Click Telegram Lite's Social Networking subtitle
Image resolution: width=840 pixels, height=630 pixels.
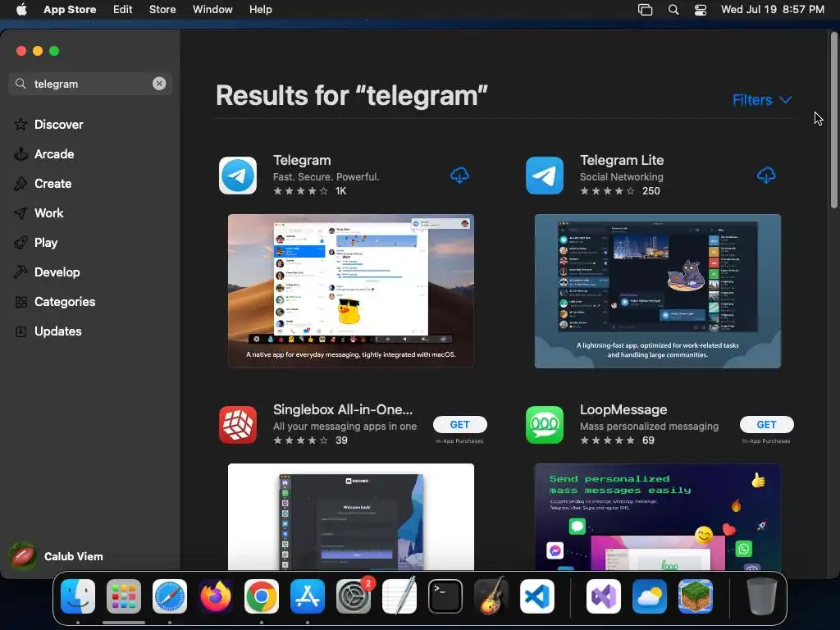click(x=621, y=177)
